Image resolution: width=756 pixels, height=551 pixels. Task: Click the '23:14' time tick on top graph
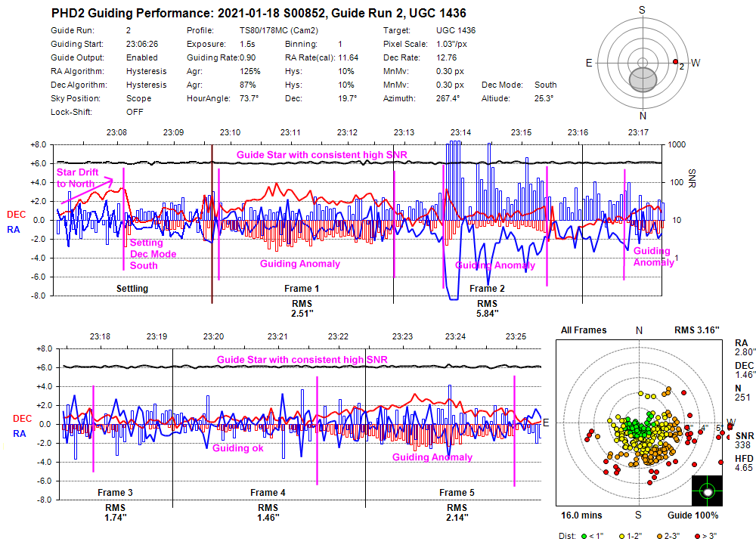click(x=460, y=132)
